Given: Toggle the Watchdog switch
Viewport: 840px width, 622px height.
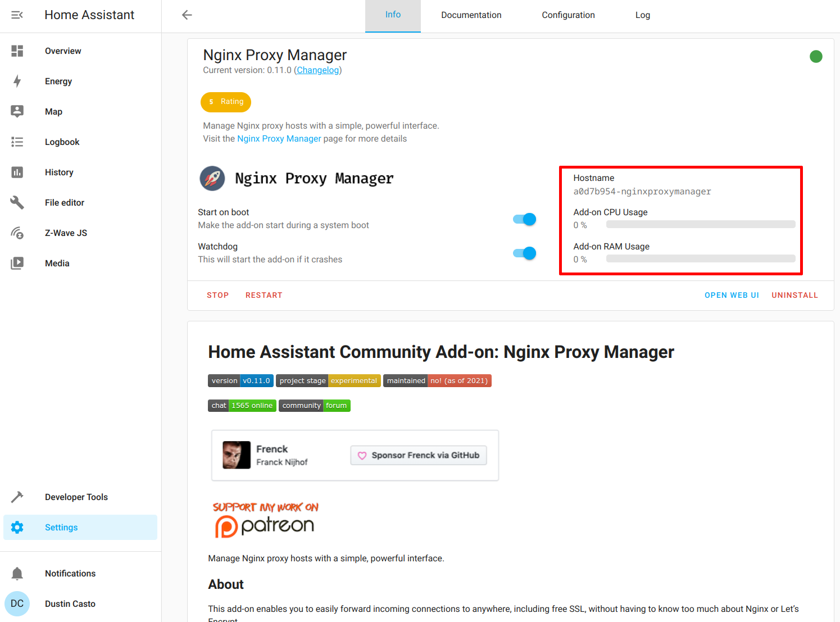Looking at the screenshot, I should pyautogui.click(x=525, y=253).
